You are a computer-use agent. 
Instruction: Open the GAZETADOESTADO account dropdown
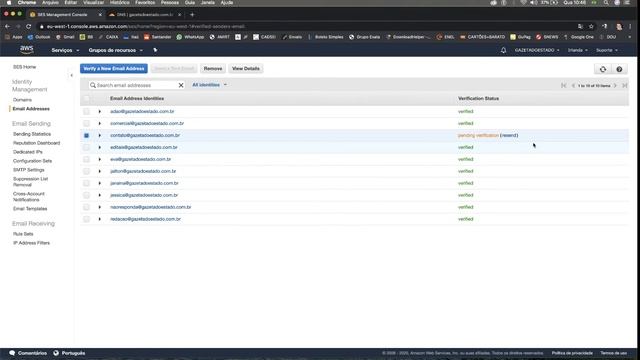click(x=537, y=50)
